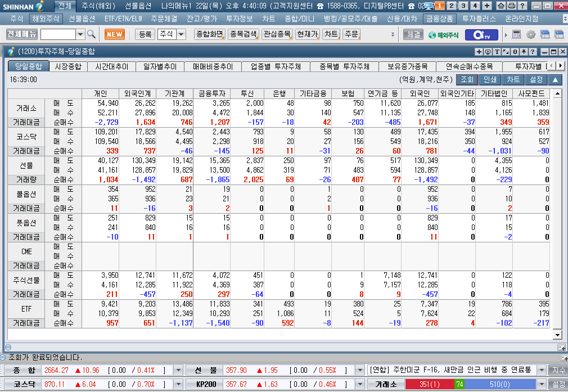Image resolution: width=568 pixels, height=392 pixels.
Task: Switch to virtual screen 4
Action: pyautogui.click(x=475, y=6)
